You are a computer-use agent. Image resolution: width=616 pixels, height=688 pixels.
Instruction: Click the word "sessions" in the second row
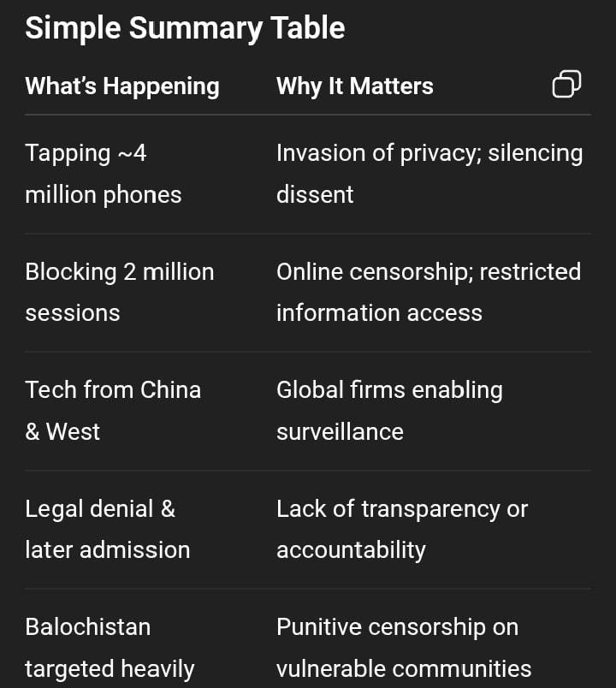[x=73, y=313]
